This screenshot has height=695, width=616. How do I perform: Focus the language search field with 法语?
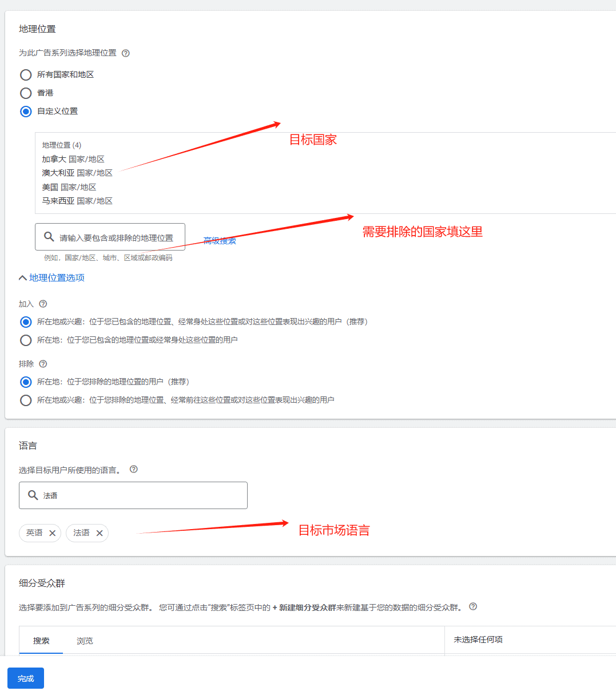(133, 495)
